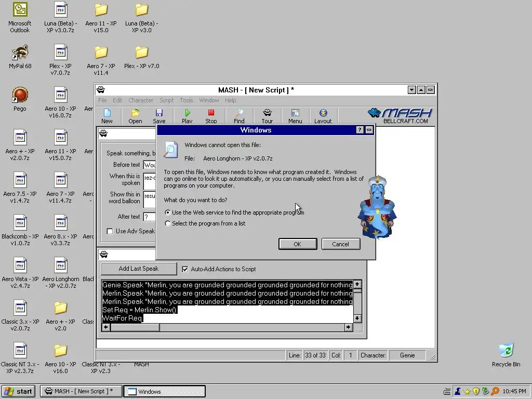Click the Character: Genie status bar value
532x399 pixels.
coord(407,355)
